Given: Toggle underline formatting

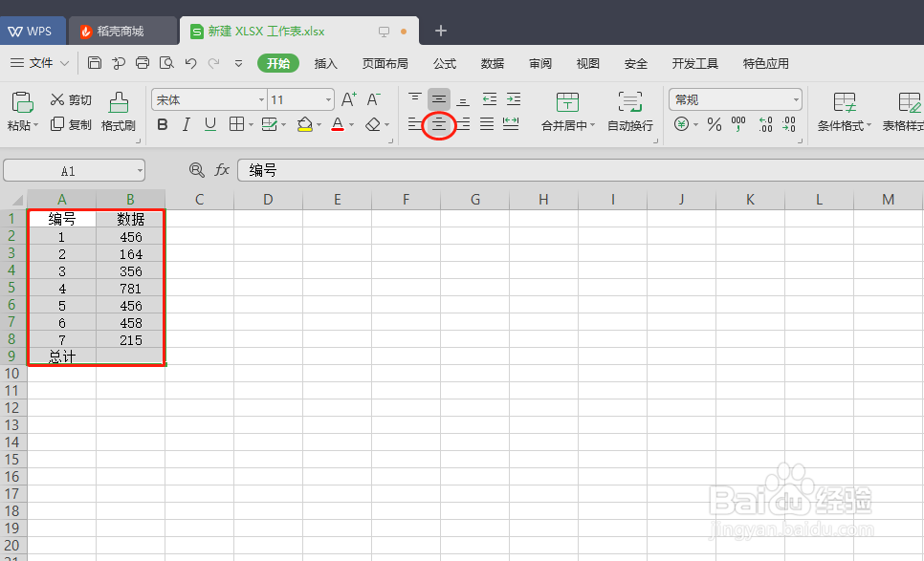Looking at the screenshot, I should tap(209, 124).
